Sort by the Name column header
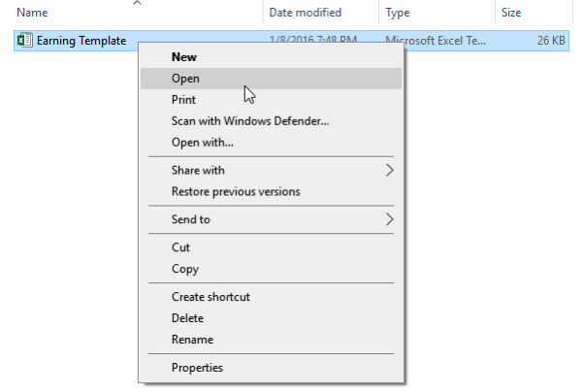The width and height of the screenshot is (582, 392). (x=34, y=13)
